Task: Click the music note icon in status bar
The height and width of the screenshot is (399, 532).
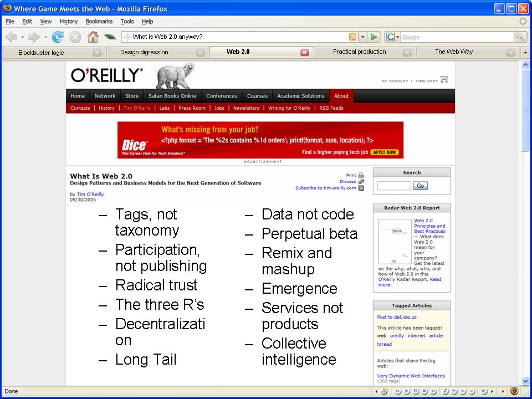Action: (446, 391)
